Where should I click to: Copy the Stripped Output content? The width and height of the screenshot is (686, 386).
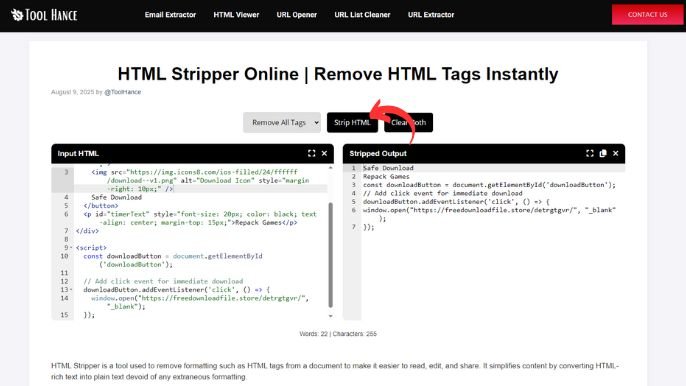pos(603,153)
